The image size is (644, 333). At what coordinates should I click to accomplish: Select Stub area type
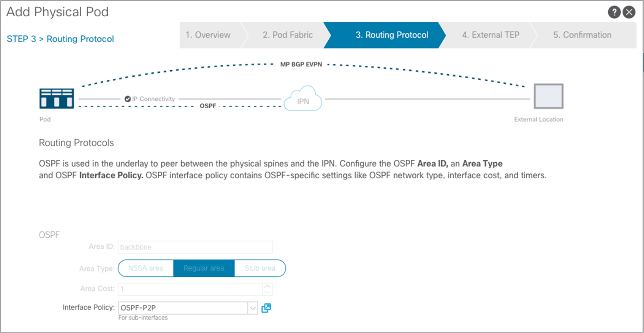click(260, 268)
